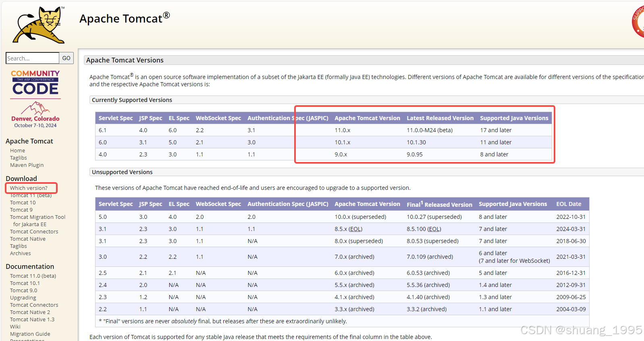Click the 11.0.0-M24 (beta) cell
This screenshot has height=341, width=644.
(x=430, y=130)
